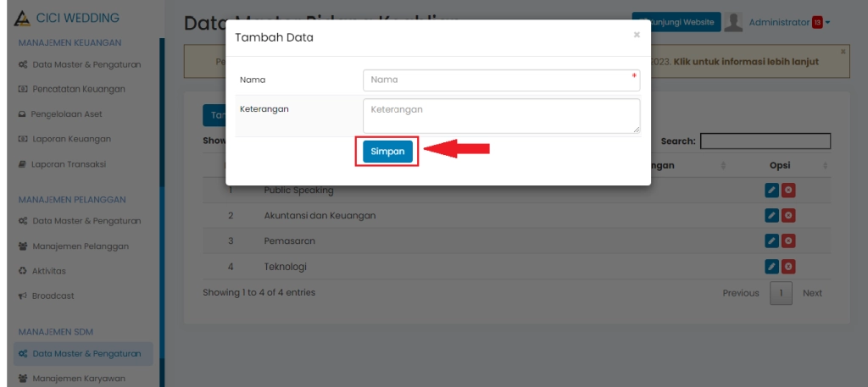868x387 pixels.
Task: Remove the Teknologi row with red icon
Action: (x=787, y=267)
